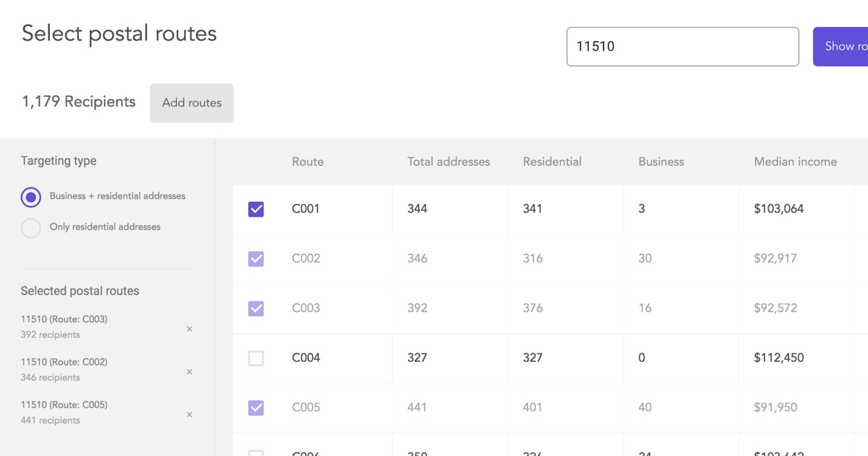The height and width of the screenshot is (456, 868).
Task: Click median income $103,064
Action: (779, 208)
